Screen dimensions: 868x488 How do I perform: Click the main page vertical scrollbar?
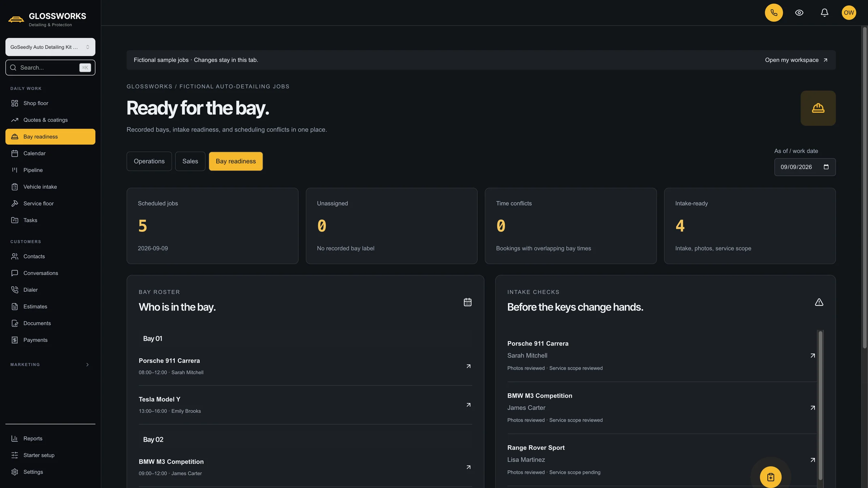864,188
